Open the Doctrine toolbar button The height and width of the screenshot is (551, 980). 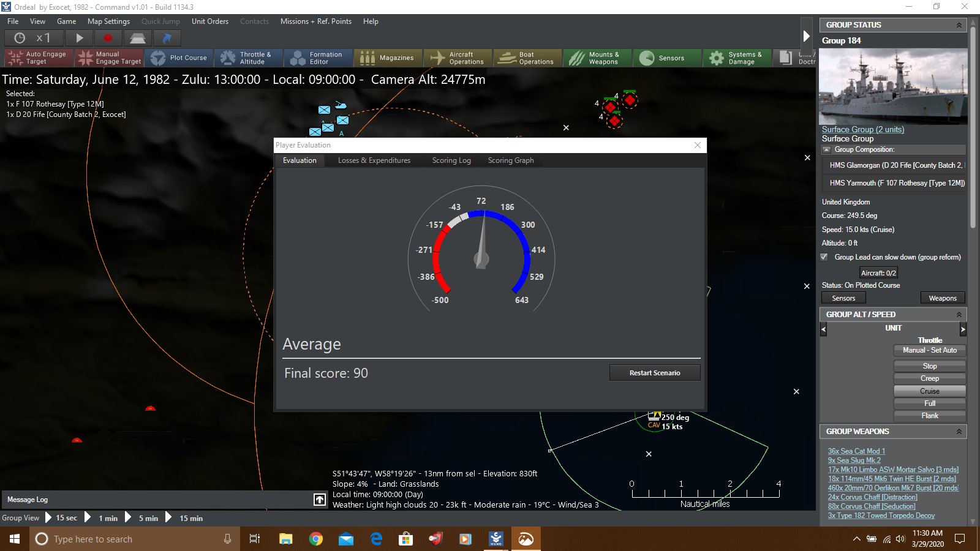(795, 58)
